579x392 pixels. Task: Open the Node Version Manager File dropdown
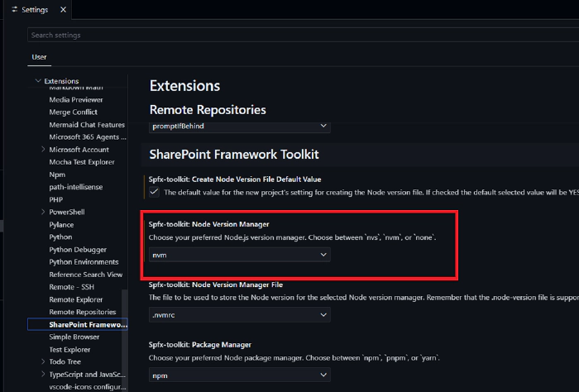(239, 315)
